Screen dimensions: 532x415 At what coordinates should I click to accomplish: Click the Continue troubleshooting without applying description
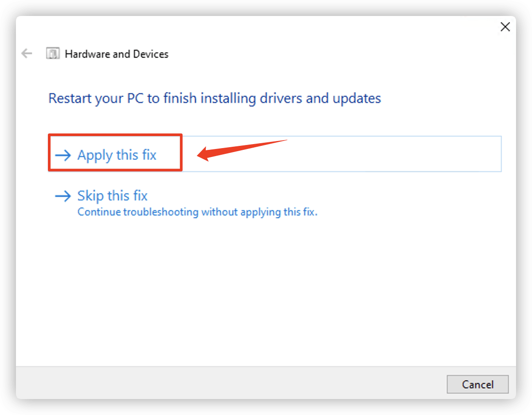tap(197, 212)
